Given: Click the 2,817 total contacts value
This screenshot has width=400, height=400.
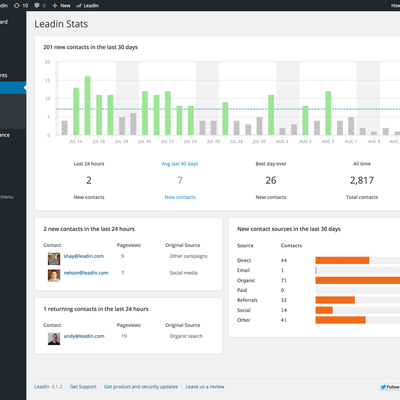Looking at the screenshot, I should (362, 180).
